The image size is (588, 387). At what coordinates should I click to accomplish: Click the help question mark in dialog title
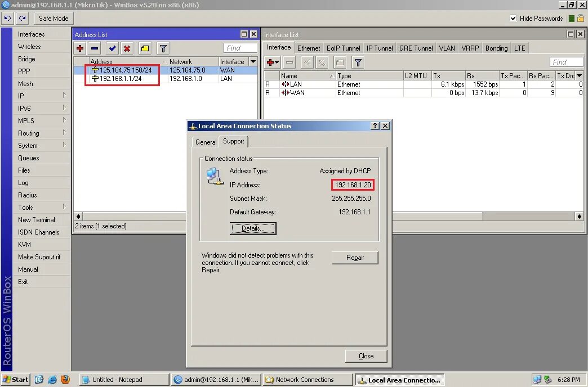tap(375, 126)
